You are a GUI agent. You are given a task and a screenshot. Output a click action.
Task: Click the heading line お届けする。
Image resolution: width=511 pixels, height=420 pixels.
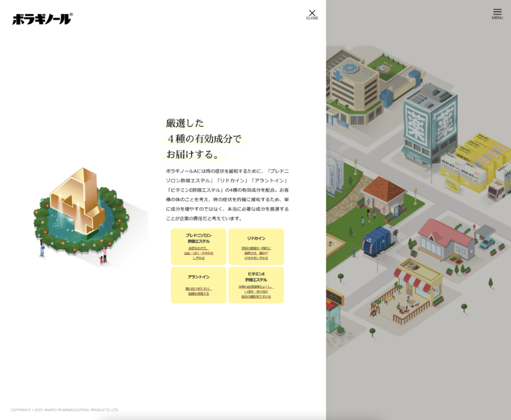coord(193,154)
